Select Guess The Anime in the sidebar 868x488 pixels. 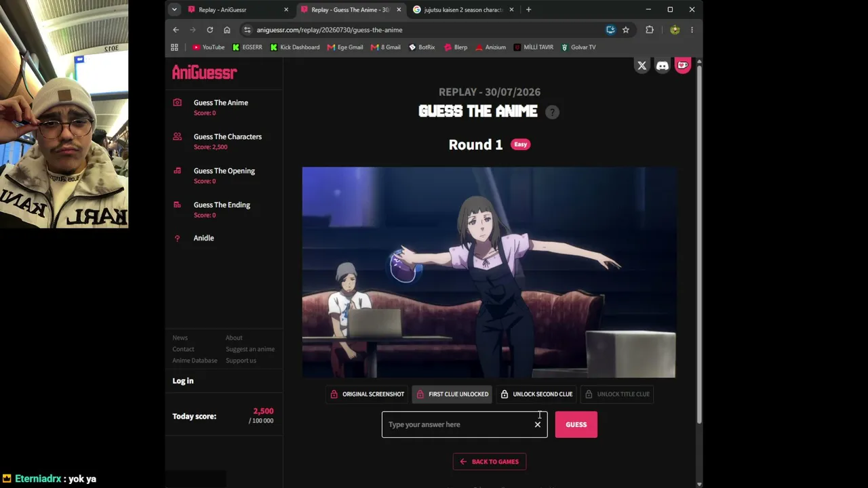point(220,103)
